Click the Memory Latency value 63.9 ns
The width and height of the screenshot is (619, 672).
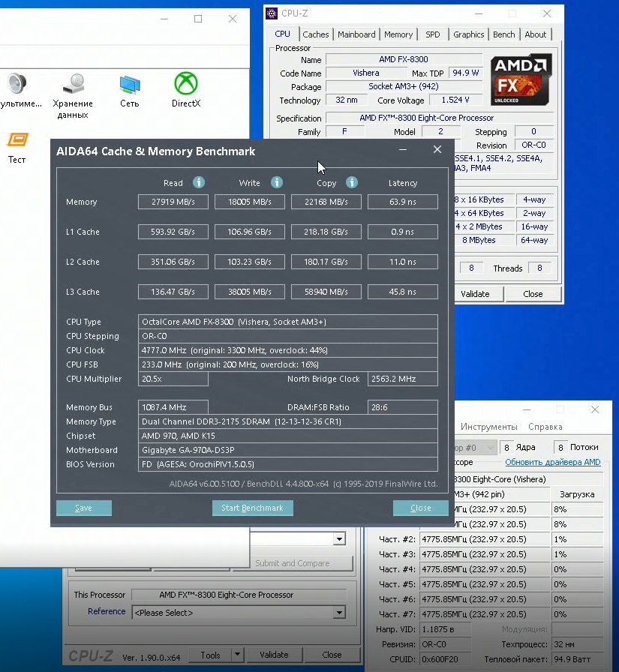point(402,202)
